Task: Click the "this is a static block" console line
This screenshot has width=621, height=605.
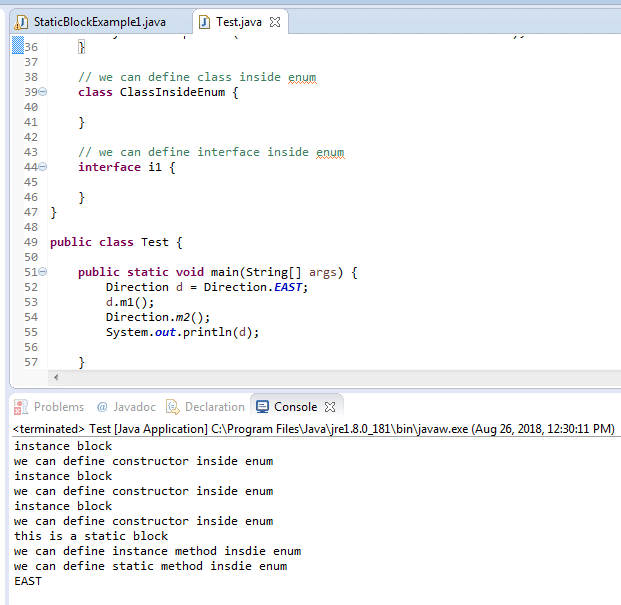Action: pos(91,536)
